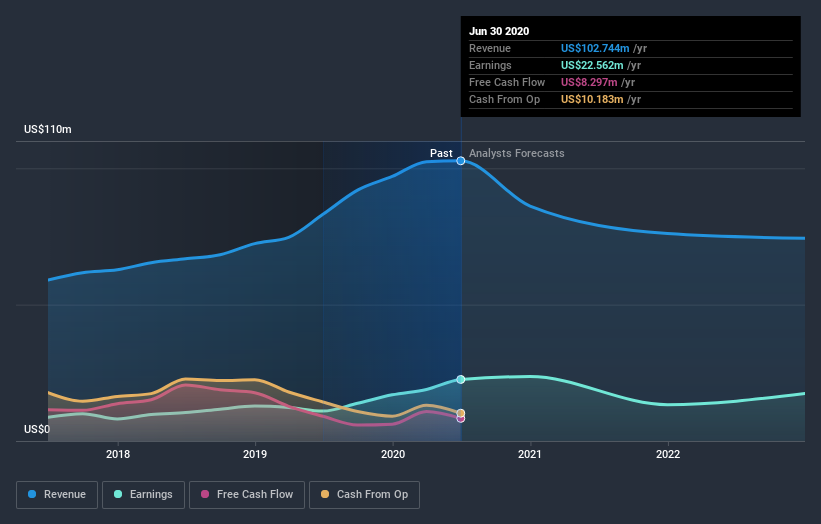Click the 2020 x-axis label

[393, 454]
